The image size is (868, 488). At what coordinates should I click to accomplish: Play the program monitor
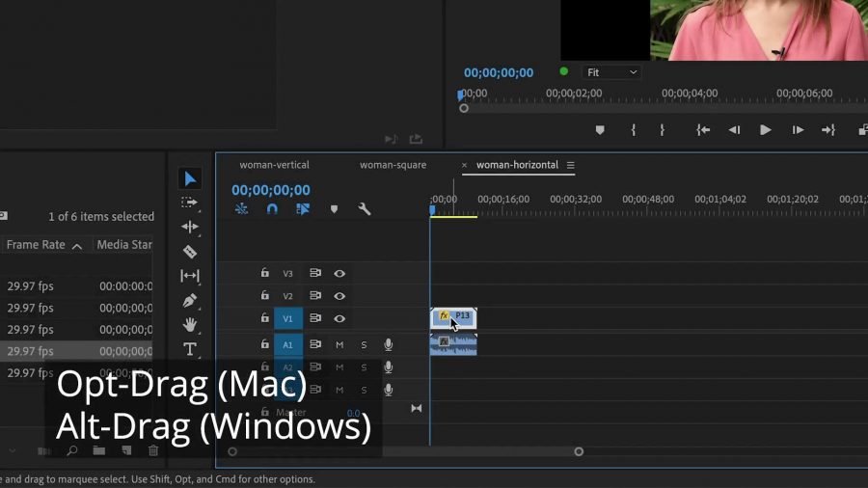click(x=766, y=130)
